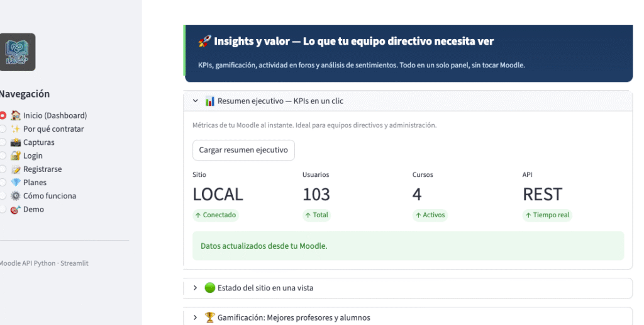Click the target icon next to Demo
The height and width of the screenshot is (325, 644).
tap(16, 209)
